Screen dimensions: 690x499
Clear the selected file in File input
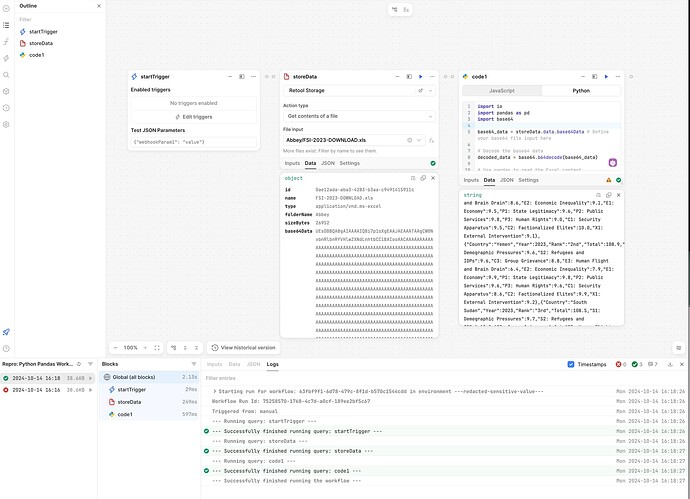[410, 140]
